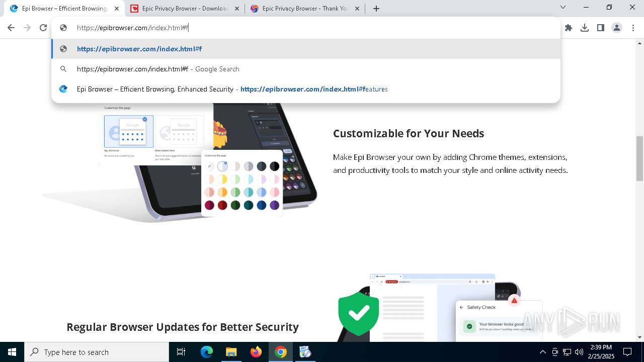Launch Firefox from taskbar
The width and height of the screenshot is (644, 362).
pos(256,352)
